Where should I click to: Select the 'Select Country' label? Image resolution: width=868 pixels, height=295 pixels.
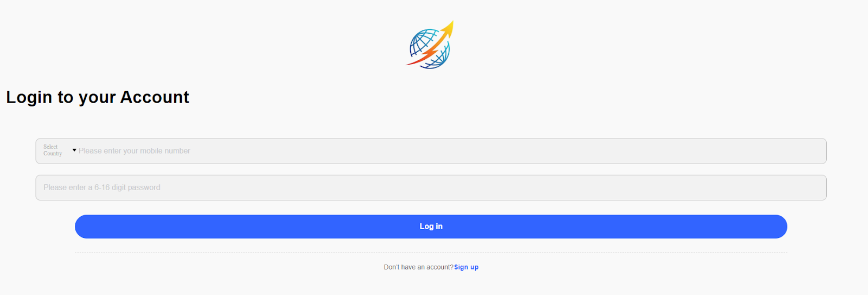53,150
